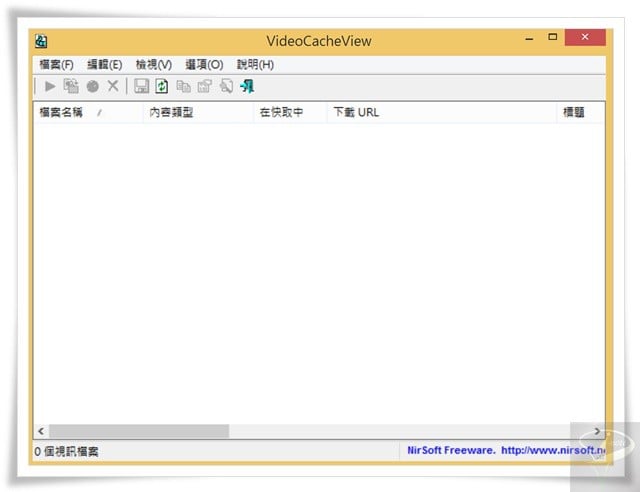Click the Copy toolbar icon

point(183,87)
